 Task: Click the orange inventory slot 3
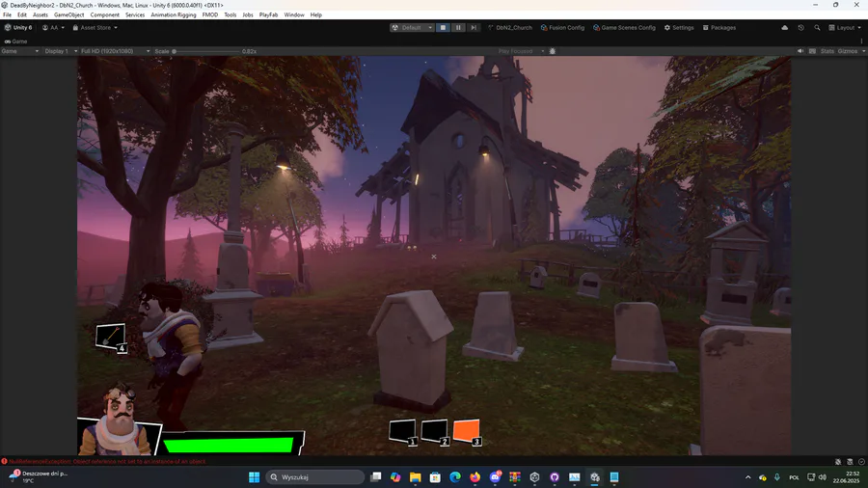467,431
